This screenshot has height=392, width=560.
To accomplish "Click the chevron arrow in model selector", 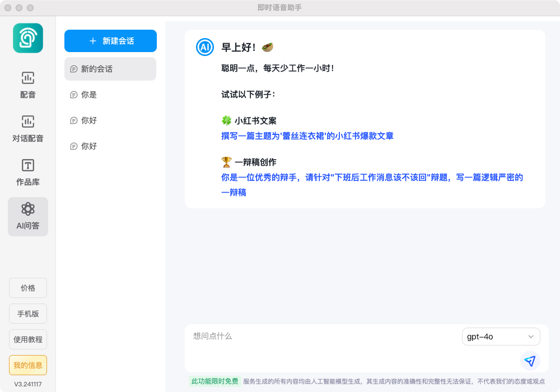I will (x=530, y=337).
